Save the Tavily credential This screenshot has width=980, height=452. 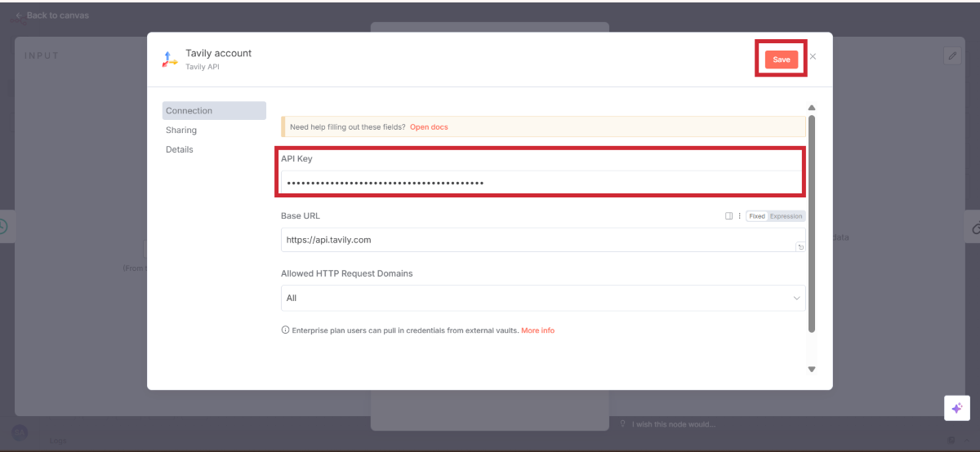pos(782,60)
